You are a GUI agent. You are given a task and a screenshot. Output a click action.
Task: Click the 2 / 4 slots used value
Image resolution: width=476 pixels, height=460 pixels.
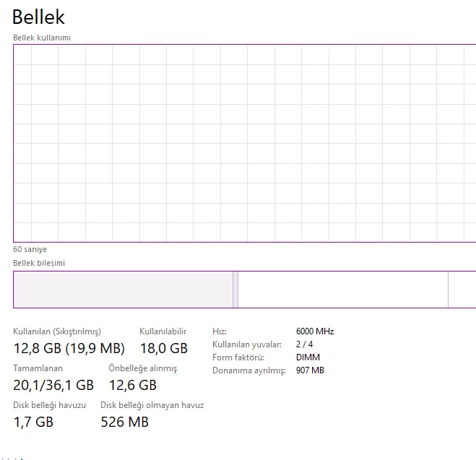pos(304,344)
